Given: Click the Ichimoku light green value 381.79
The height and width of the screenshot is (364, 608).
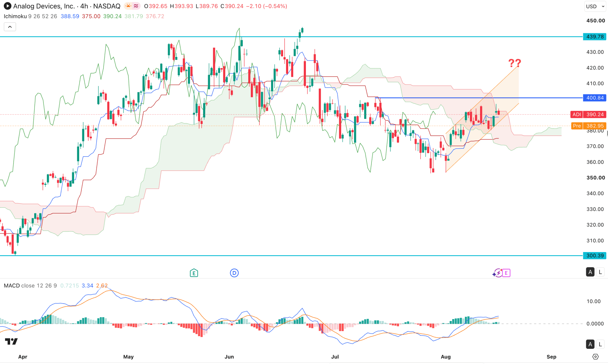Looking at the screenshot, I should pyautogui.click(x=134, y=16).
